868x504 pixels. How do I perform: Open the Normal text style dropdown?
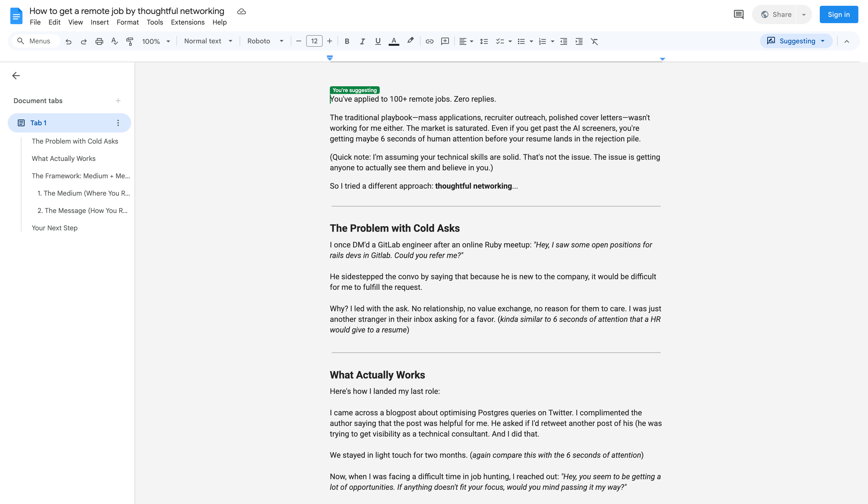(x=208, y=41)
